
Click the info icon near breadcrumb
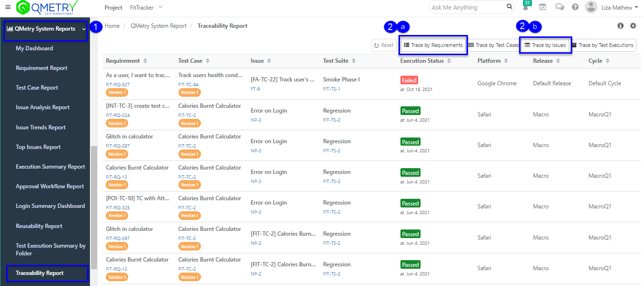pos(621,26)
